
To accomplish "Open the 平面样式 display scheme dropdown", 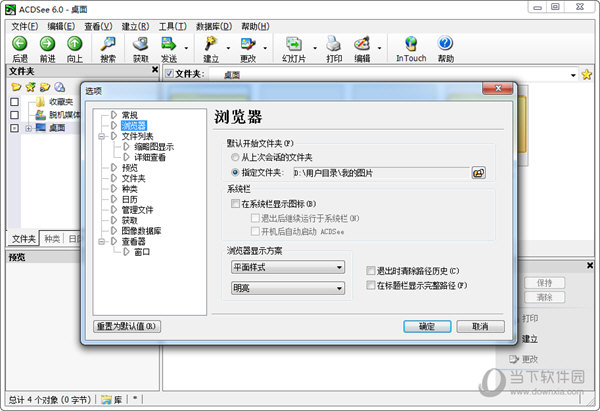I will click(288, 267).
